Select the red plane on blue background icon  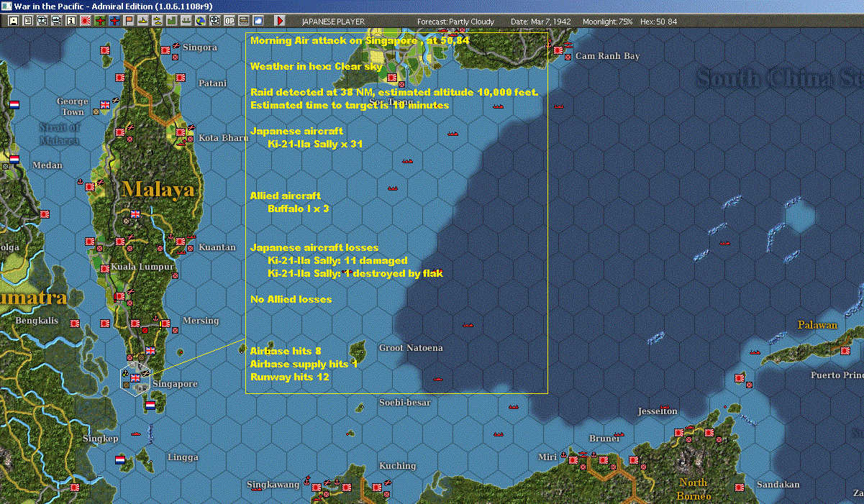[114, 22]
